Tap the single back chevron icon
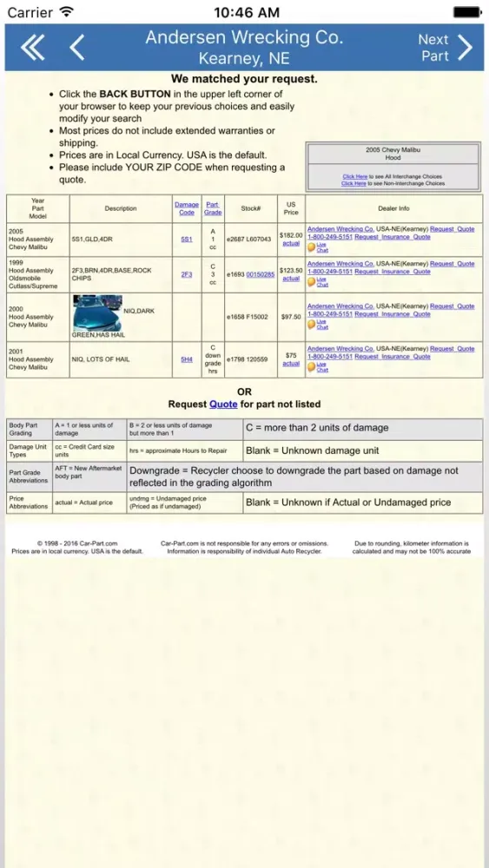 click(x=77, y=48)
